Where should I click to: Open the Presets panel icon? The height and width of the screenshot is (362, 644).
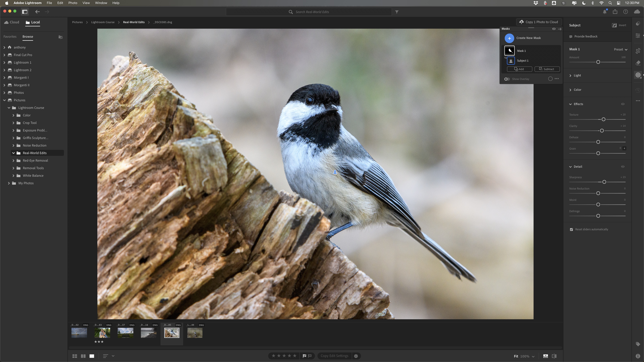coord(638,24)
